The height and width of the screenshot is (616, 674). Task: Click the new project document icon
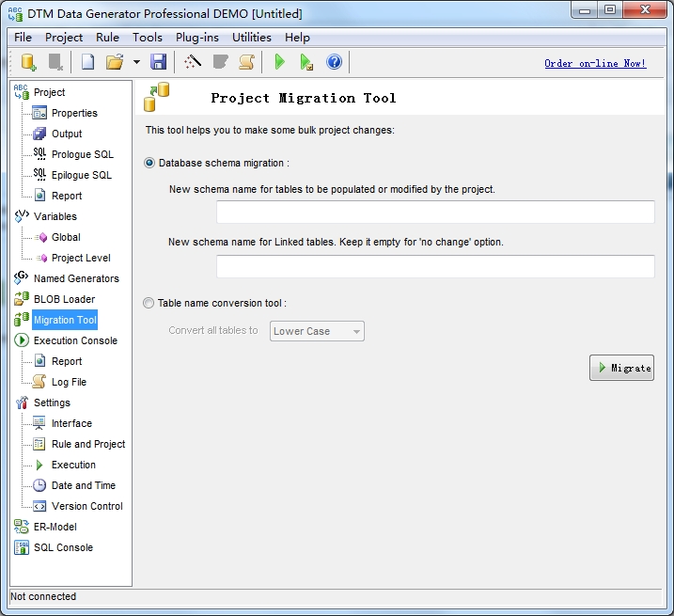pos(87,62)
